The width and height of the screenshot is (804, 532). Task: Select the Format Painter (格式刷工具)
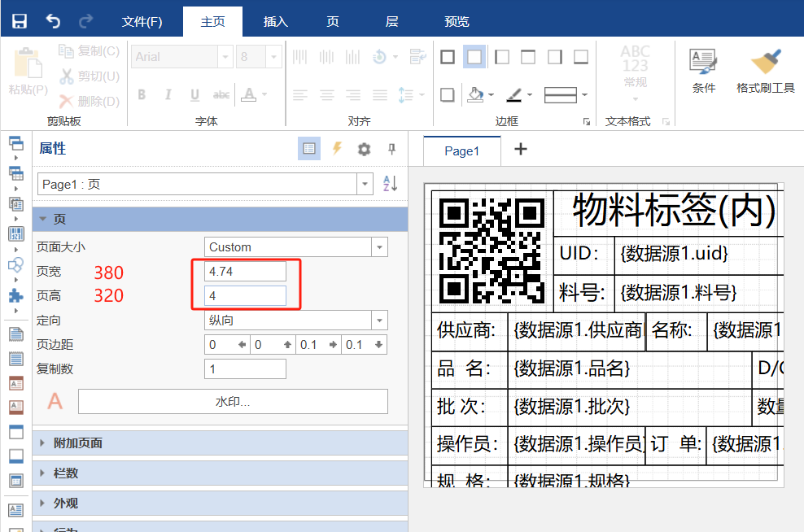pyautogui.click(x=765, y=71)
